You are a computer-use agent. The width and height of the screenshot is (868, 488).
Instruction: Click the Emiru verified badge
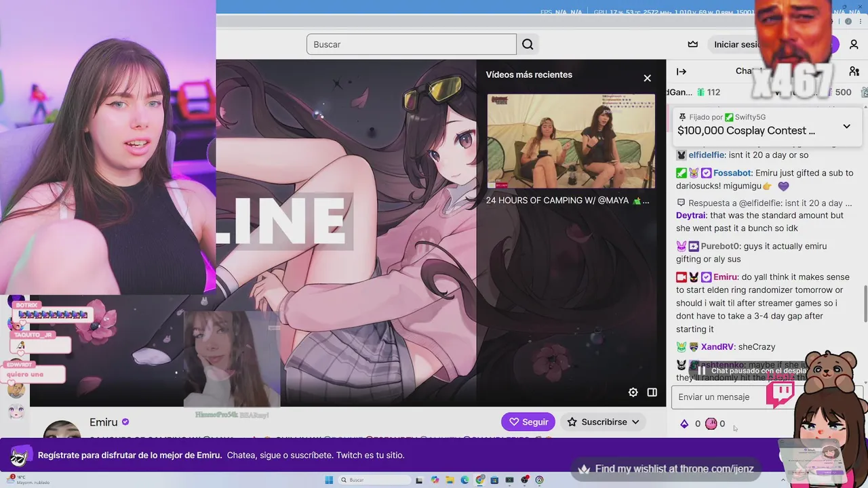125,422
